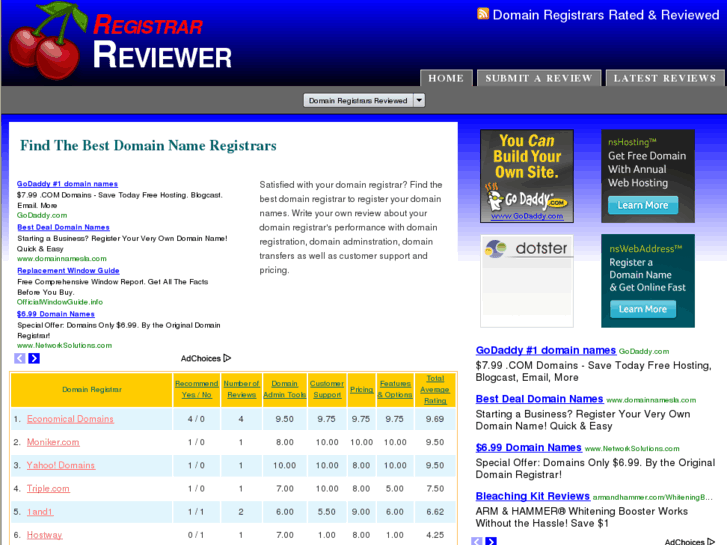The image size is (727, 545).
Task: Click www.NetworkSolutions.com URL in left ads
Action: click(x=64, y=346)
